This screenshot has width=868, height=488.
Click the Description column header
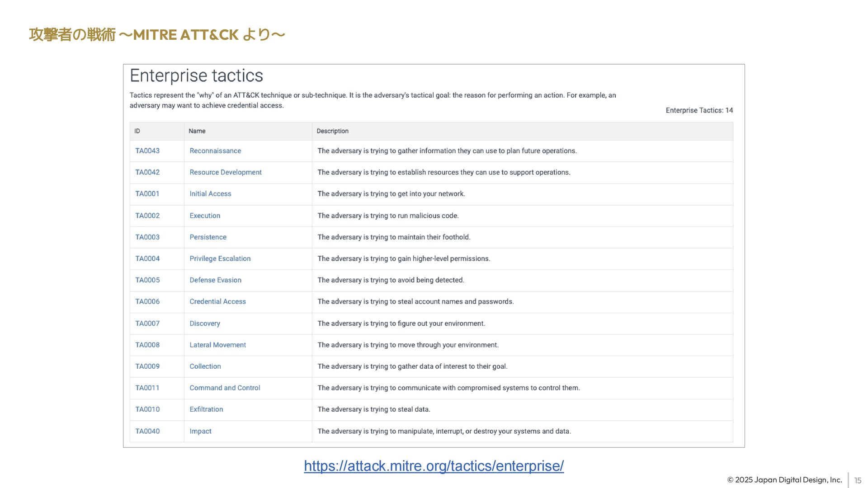click(x=332, y=131)
